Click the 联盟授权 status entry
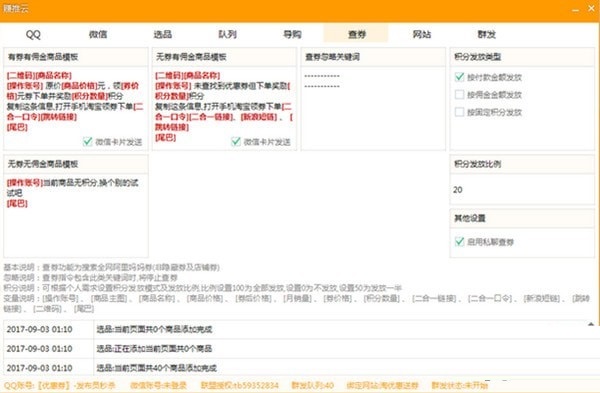This screenshot has height=393, width=600. 240,385
